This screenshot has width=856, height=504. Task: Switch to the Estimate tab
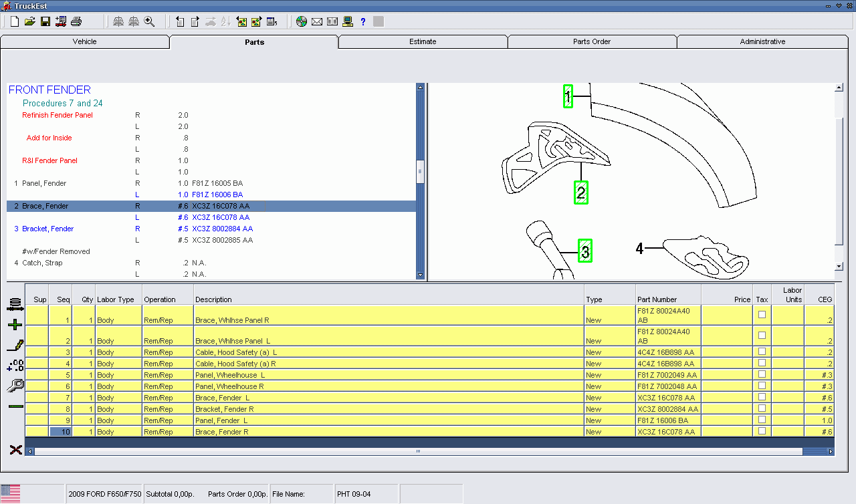pos(423,41)
